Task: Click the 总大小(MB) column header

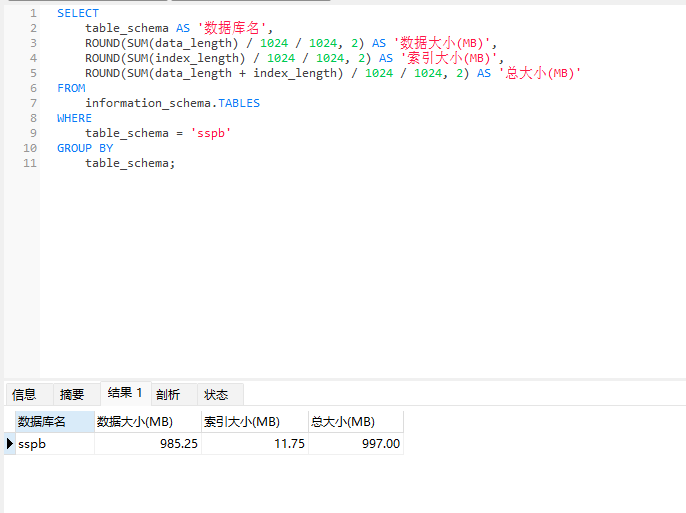Action: [x=356, y=422]
